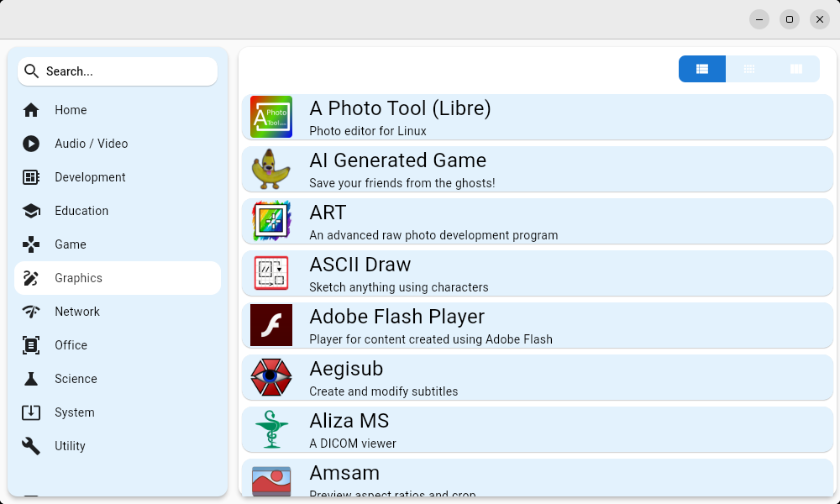
Task: Switch to small grid view layout
Action: (x=749, y=69)
